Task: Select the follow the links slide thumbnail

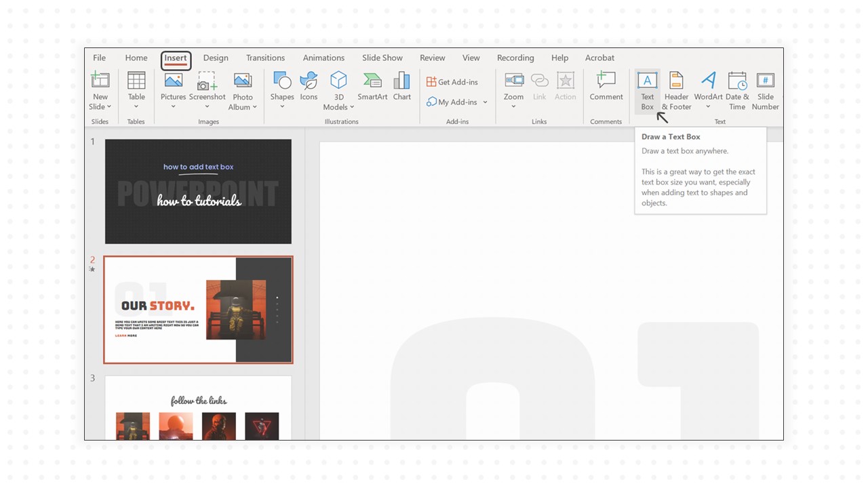Action: click(x=198, y=408)
